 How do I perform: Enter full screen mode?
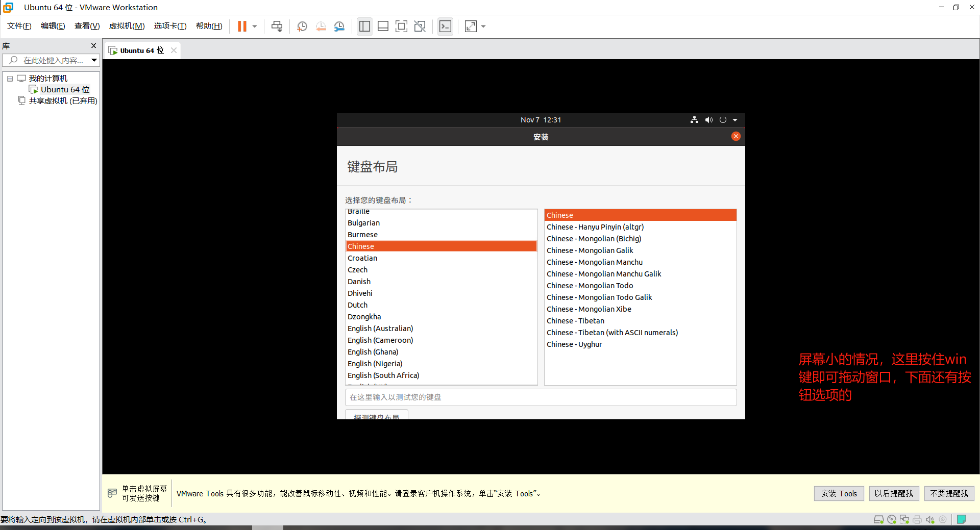tap(402, 26)
